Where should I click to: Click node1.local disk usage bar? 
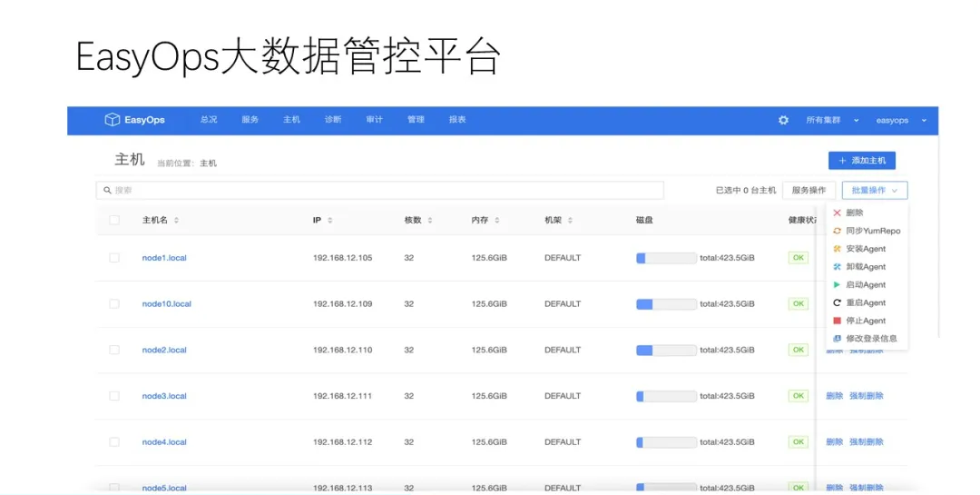pos(666,258)
